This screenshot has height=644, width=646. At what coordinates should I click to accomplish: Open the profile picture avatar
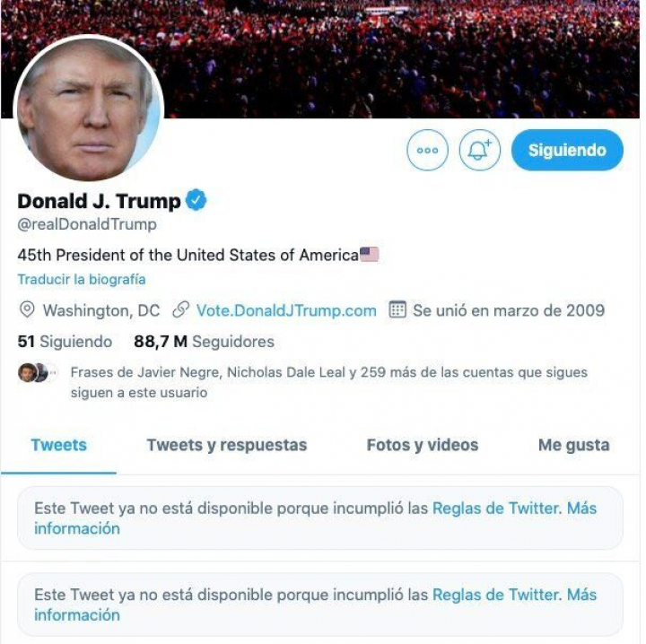point(89,109)
